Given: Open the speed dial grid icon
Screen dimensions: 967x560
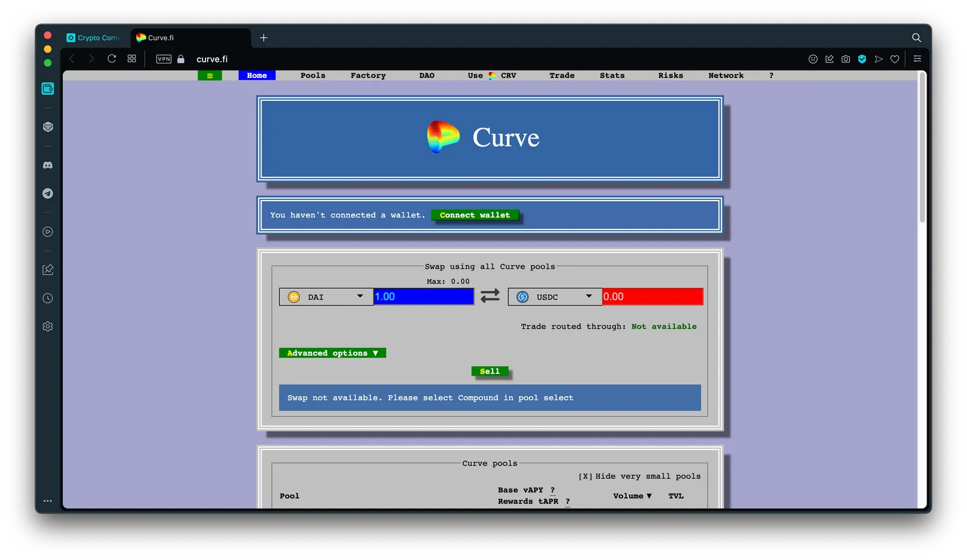Looking at the screenshot, I should pos(132,59).
